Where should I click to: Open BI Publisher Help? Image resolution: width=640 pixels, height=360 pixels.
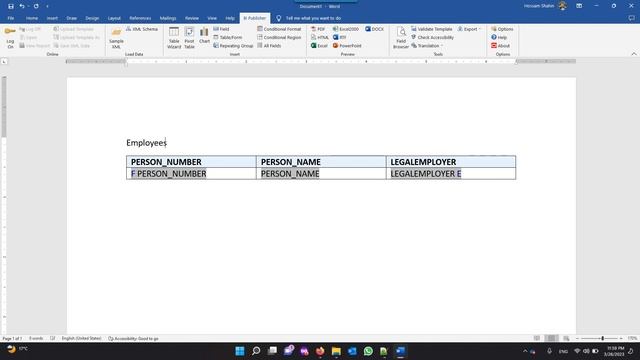499,37
